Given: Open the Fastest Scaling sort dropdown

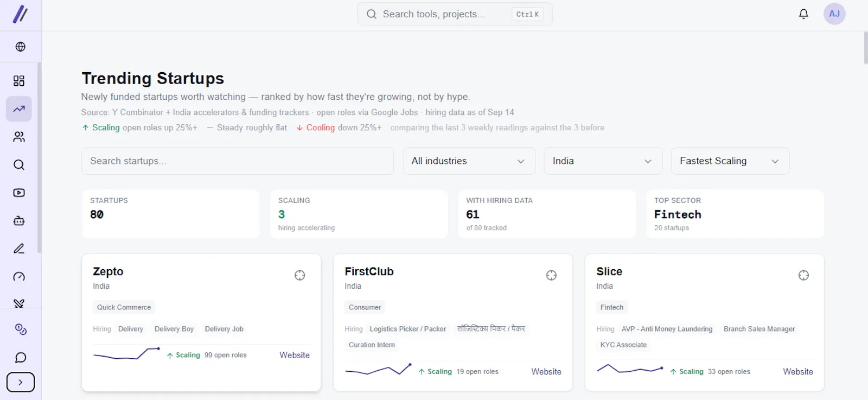Looking at the screenshot, I should pyautogui.click(x=730, y=161).
